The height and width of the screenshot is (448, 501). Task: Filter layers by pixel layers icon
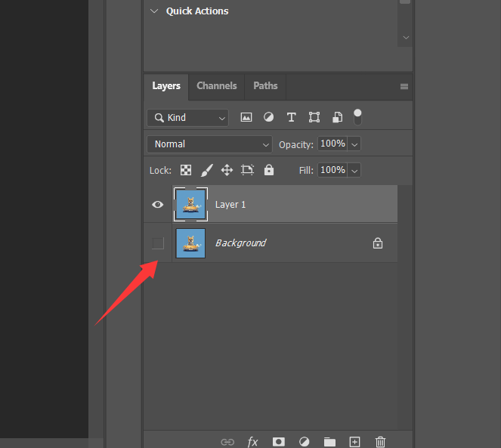246,117
